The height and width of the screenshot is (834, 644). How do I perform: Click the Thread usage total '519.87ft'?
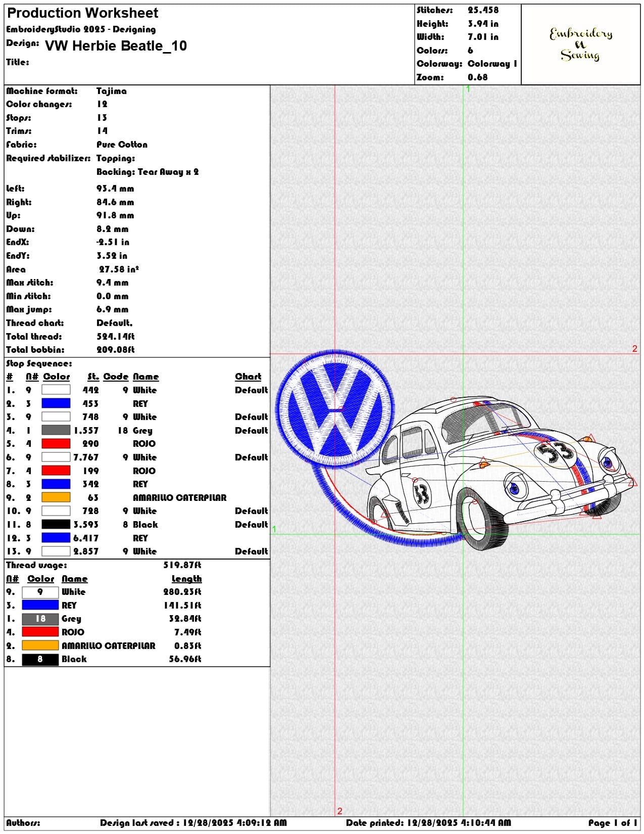coord(182,565)
